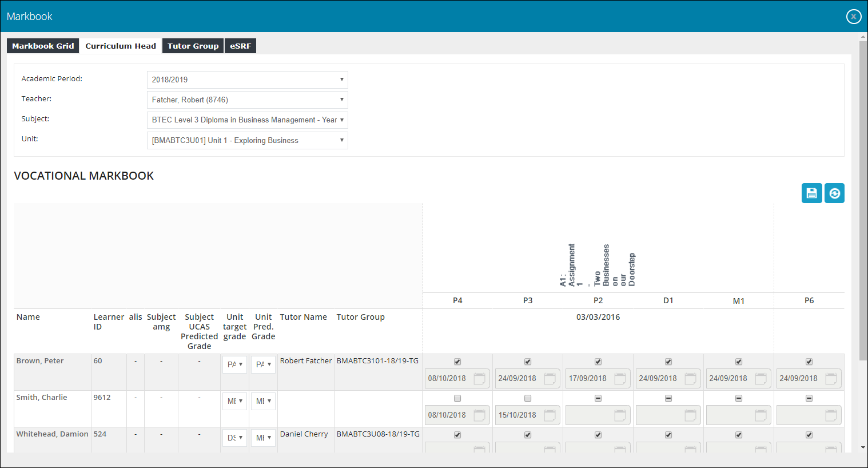Click the scrollbar up arrow
868x468 pixels.
(863, 37)
